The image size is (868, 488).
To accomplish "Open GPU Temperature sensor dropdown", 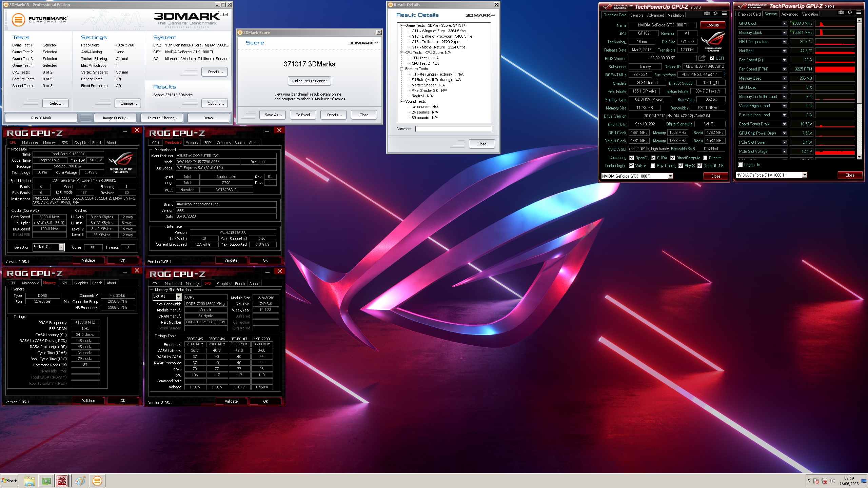I will [x=785, y=42].
